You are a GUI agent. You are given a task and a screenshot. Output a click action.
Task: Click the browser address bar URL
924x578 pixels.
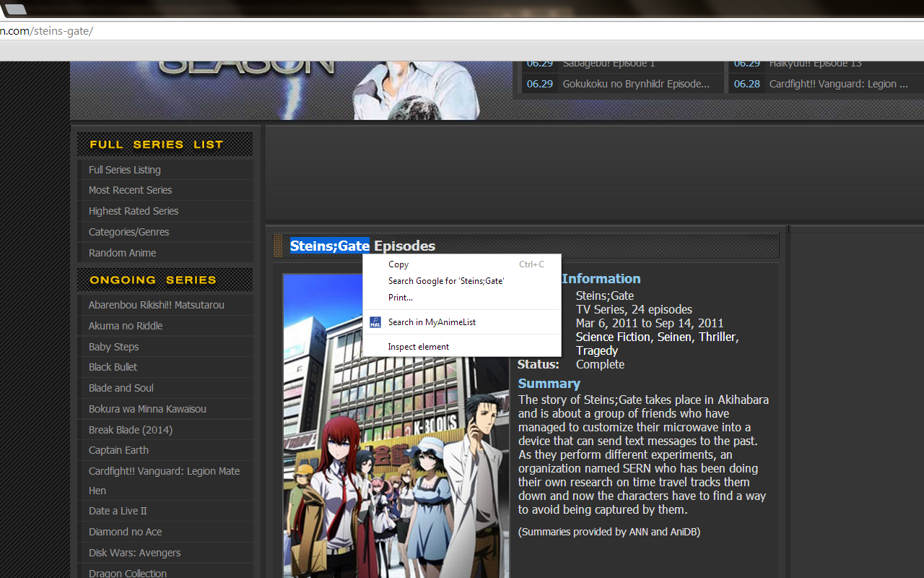46,31
